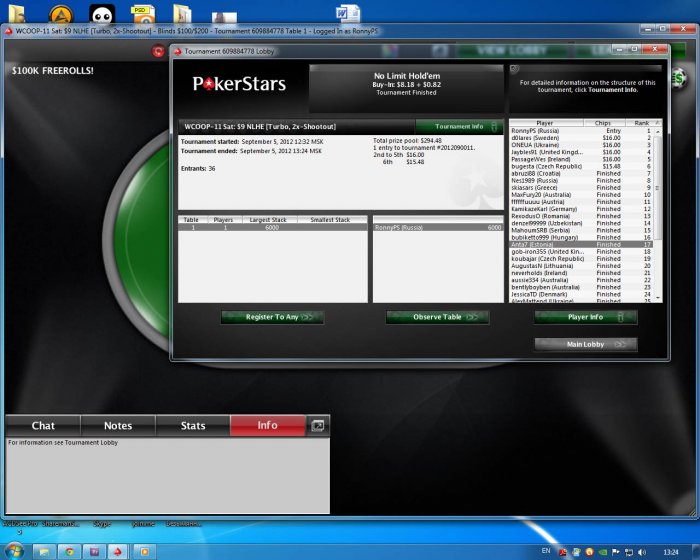Click the cashier dollar chip icon at the table window's right edge
700x560 pixels.
(679, 79)
